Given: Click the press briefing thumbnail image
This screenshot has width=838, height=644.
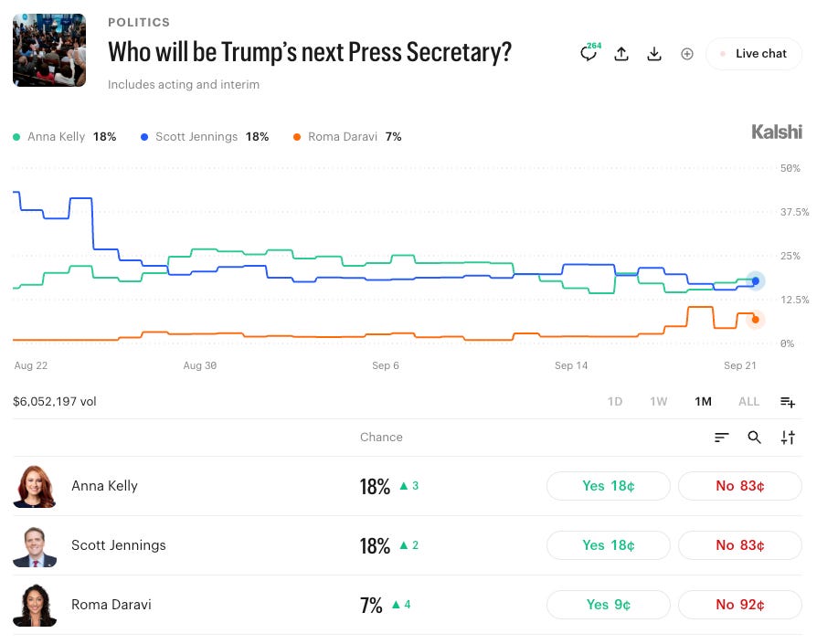Looking at the screenshot, I should (49, 50).
